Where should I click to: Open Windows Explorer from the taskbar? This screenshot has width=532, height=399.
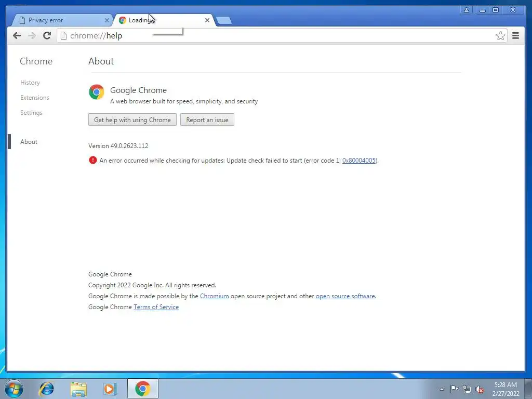click(78, 389)
